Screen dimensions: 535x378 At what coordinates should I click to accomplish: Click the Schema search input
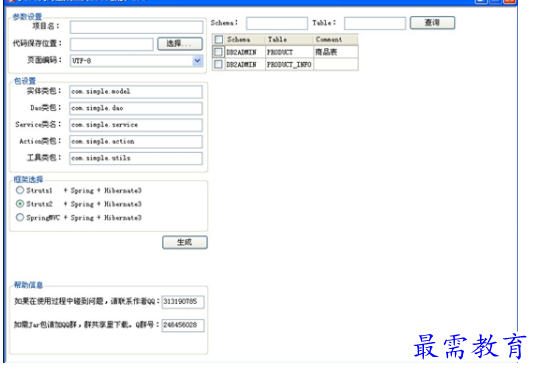pyautogui.click(x=277, y=23)
